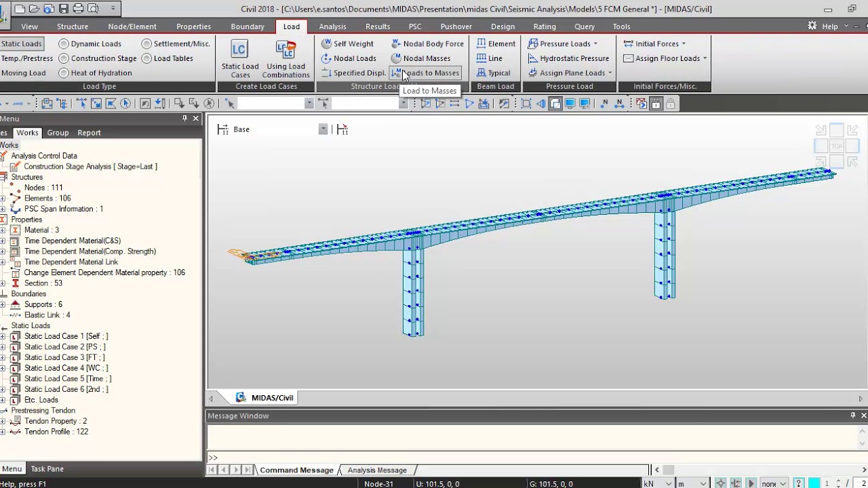Select Settlement/Misc. radio option
Viewport: 868px width, 488px height.
(176, 43)
